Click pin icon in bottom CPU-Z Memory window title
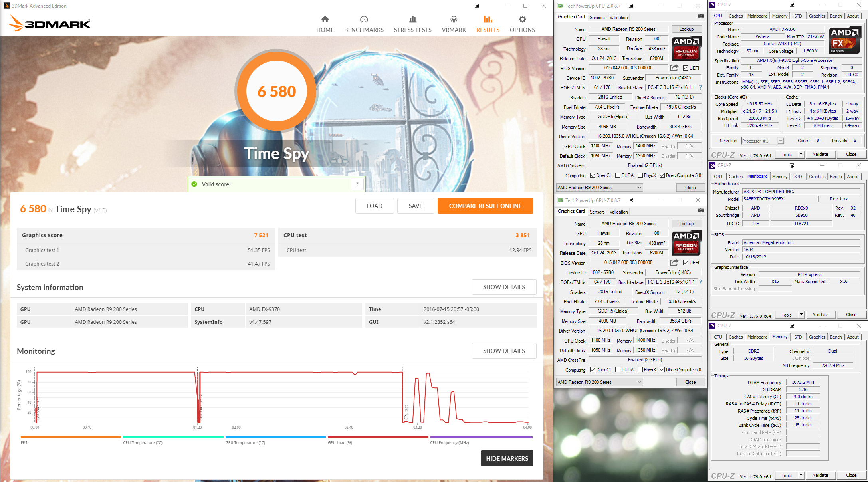This screenshot has height=482, width=868. pos(792,326)
